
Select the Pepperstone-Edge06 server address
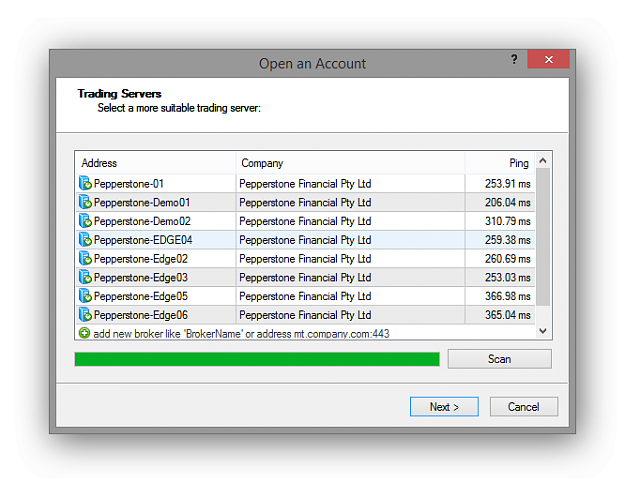click(141, 315)
